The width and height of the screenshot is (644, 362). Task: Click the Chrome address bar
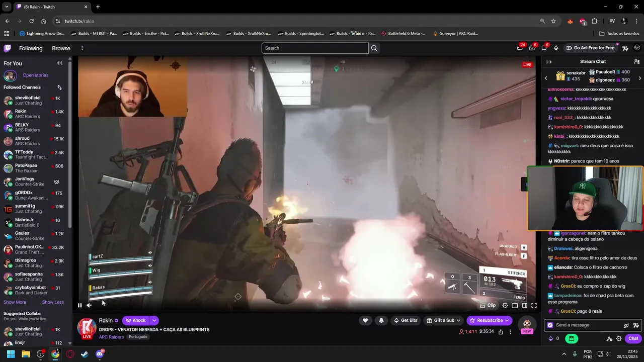click(x=297, y=21)
